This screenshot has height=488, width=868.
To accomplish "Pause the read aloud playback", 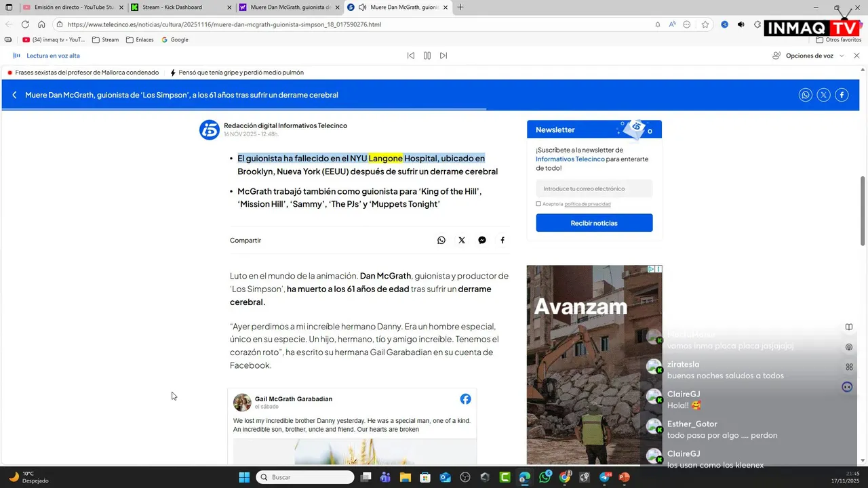I will point(427,56).
